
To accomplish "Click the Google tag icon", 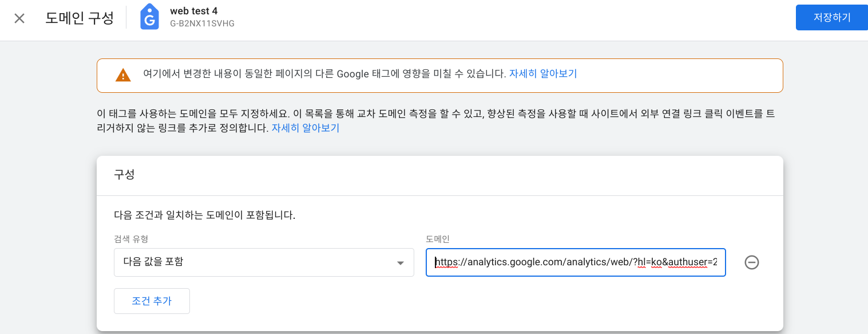I will click(x=150, y=17).
